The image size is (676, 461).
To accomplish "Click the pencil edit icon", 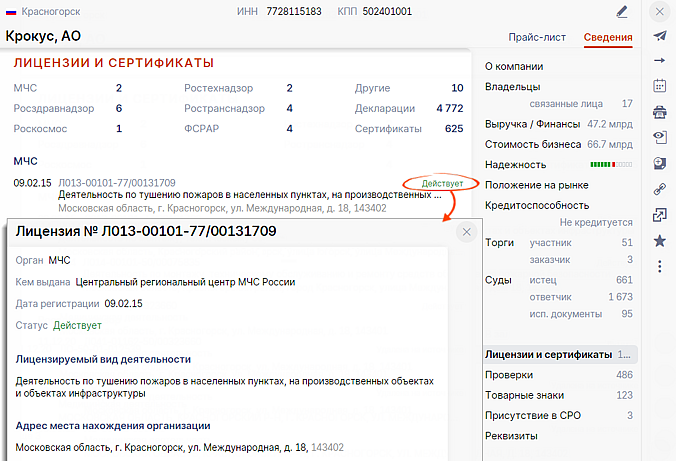I will pyautogui.click(x=622, y=12).
